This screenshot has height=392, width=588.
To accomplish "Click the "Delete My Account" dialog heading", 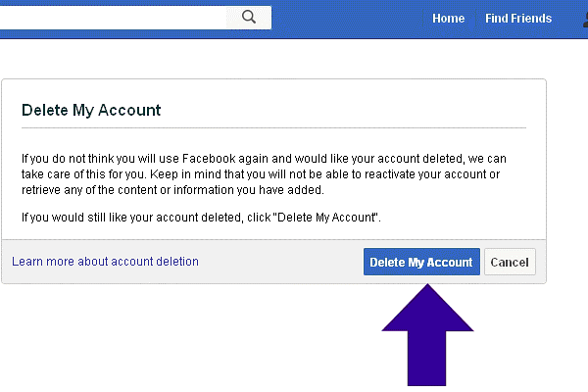I will click(x=91, y=110).
